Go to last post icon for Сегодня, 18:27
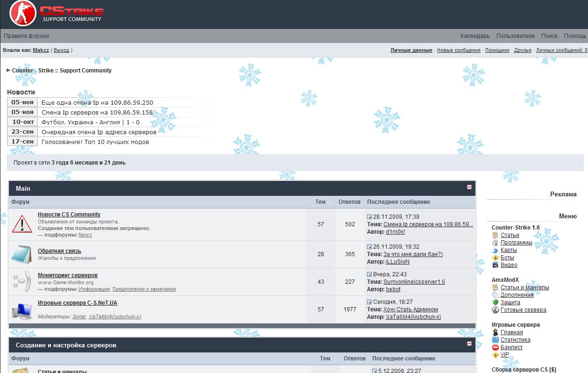 point(369,302)
